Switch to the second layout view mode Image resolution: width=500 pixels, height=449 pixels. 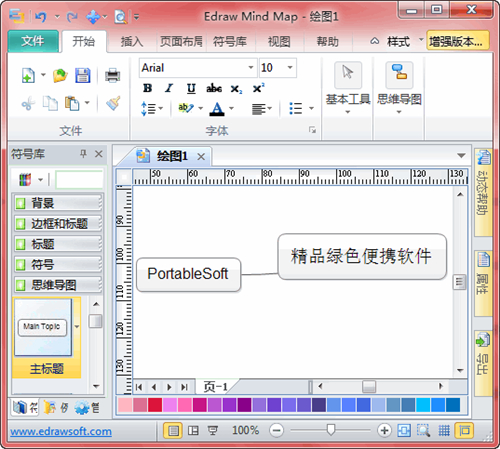pyautogui.click(x=193, y=430)
